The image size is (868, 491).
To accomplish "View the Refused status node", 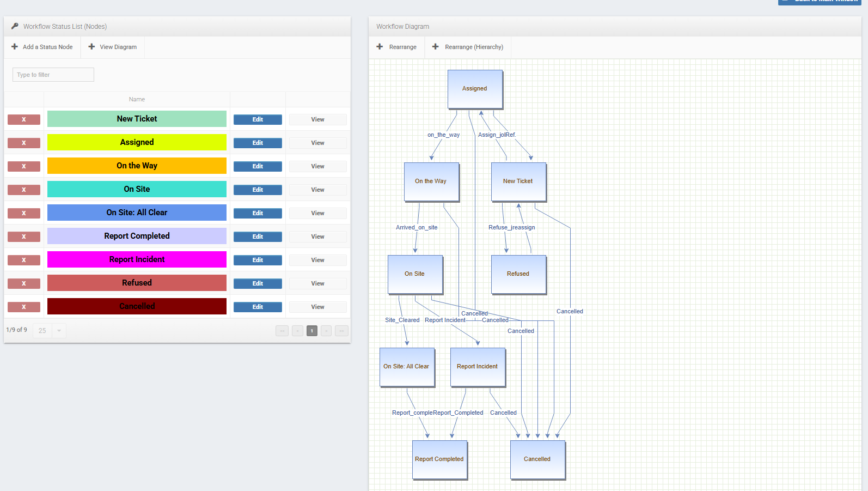I will [x=317, y=283].
